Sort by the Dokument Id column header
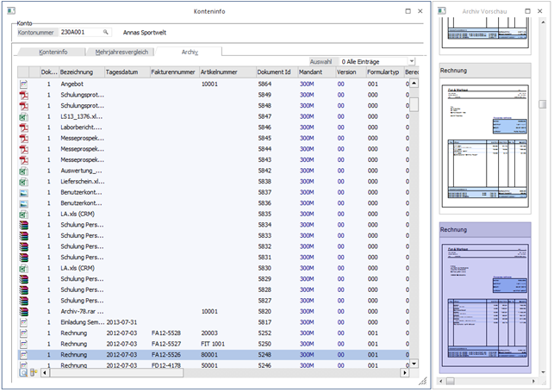Screen dimensions: 554x392 pyautogui.click(x=276, y=72)
